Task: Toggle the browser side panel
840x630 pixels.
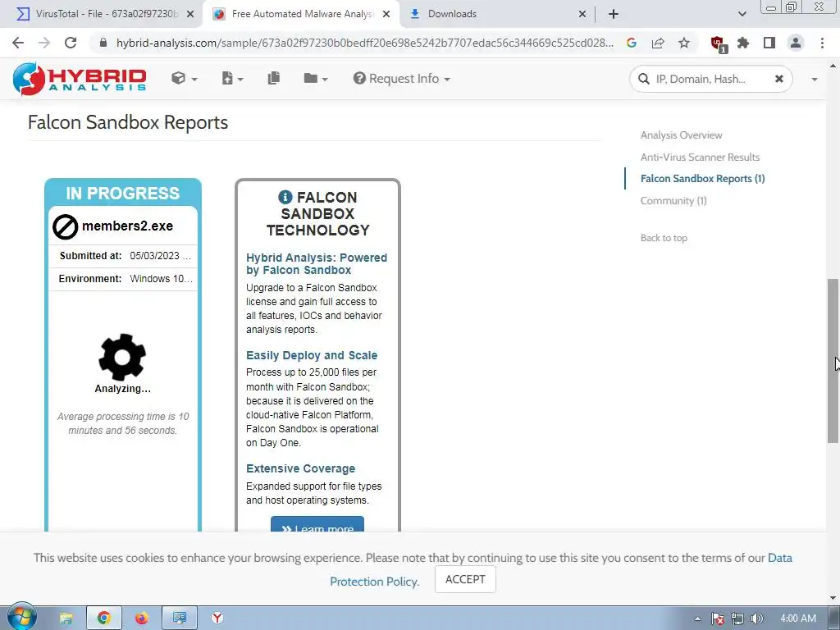Action: (769, 43)
